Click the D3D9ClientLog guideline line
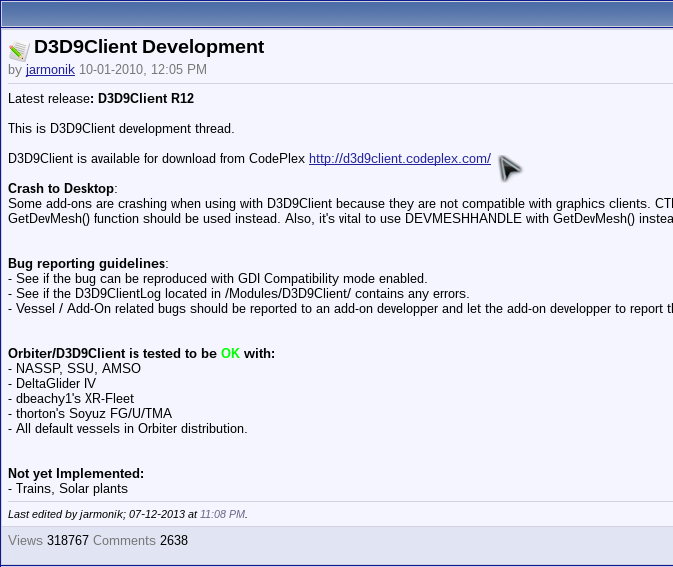 click(239, 294)
